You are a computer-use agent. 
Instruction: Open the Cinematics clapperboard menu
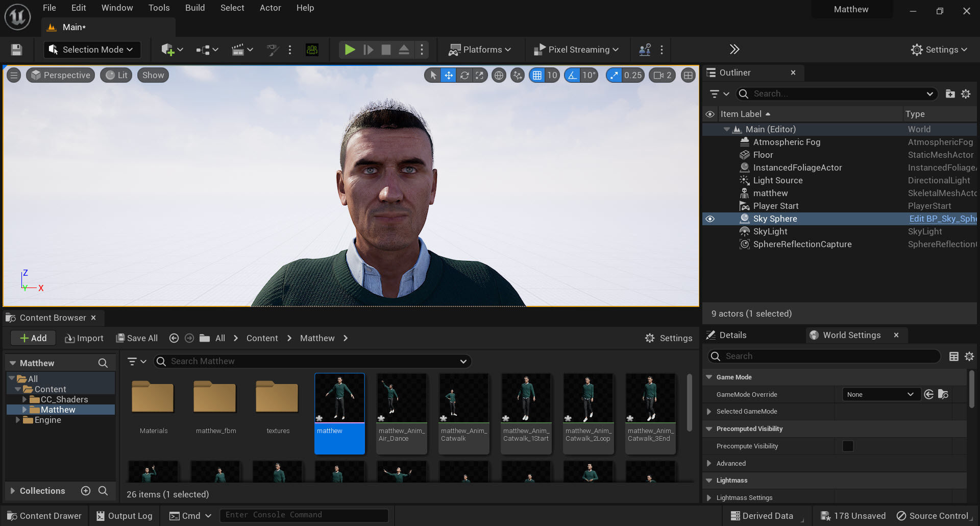242,50
